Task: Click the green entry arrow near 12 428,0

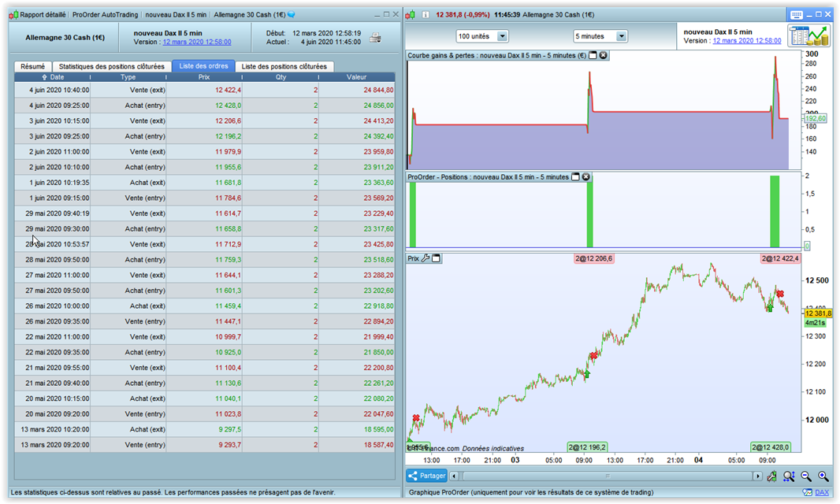Action: point(770,307)
